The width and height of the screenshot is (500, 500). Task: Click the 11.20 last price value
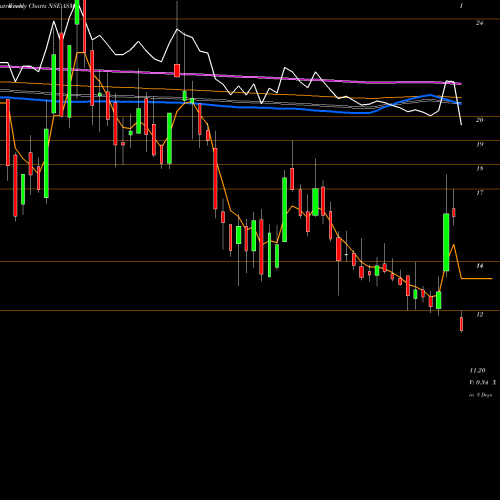tap(477, 370)
